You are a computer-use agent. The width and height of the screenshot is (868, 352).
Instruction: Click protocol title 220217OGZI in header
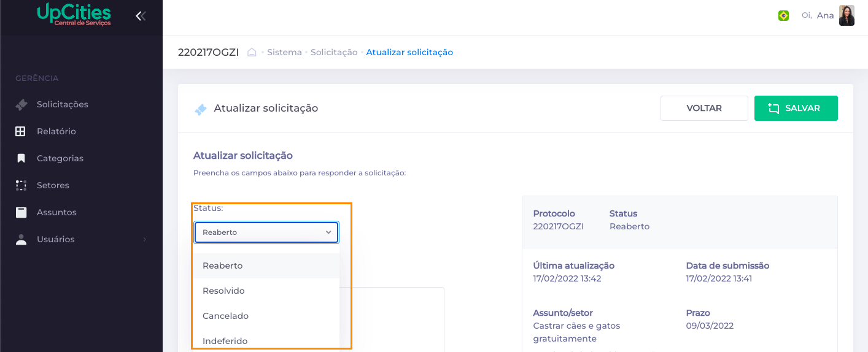pyautogui.click(x=208, y=52)
